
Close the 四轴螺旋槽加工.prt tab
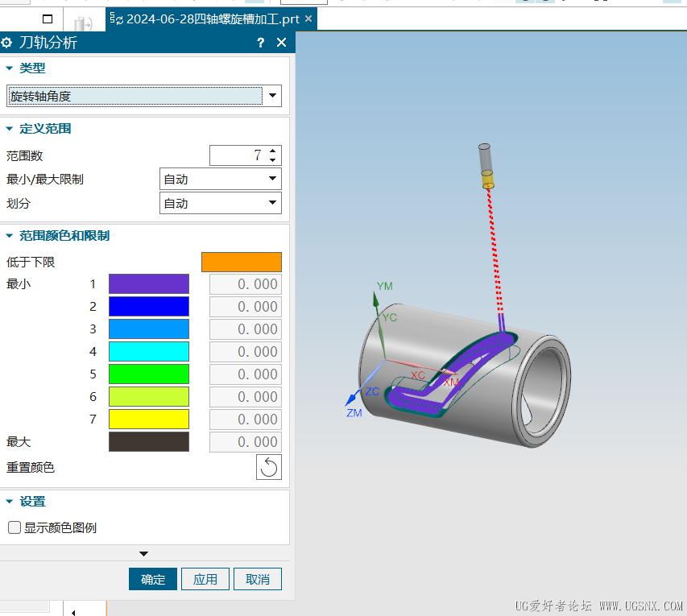308,19
